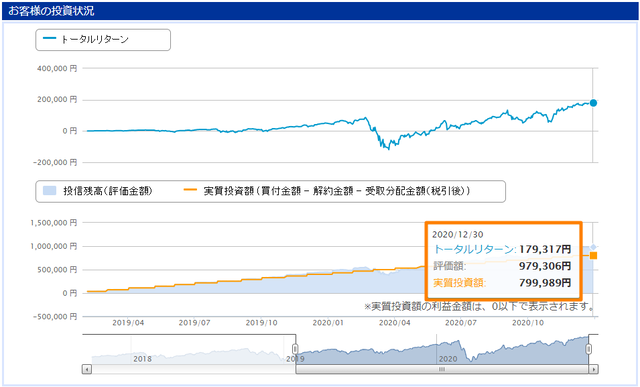640x387 pixels.
Task: Click the 1,500,000 円 y-axis label
Action: pos(54,223)
